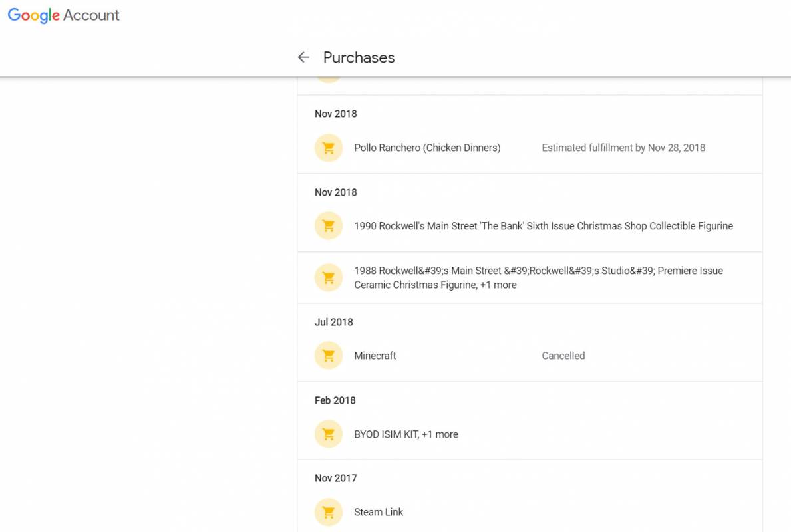Open the Google Account logo link
Viewport: 791px width, 532px height.
point(64,15)
